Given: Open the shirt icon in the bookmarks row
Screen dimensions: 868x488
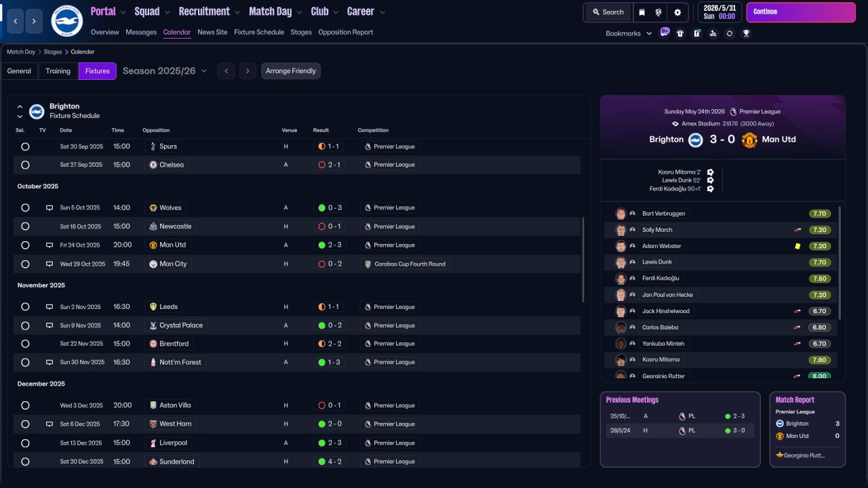Looking at the screenshot, I should pyautogui.click(x=680, y=33).
